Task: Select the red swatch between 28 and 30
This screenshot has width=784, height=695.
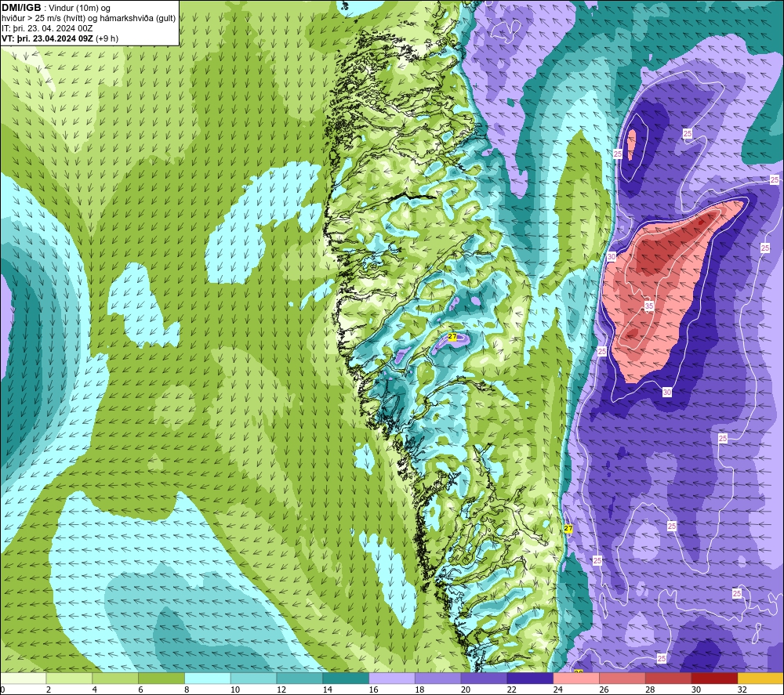Action: coord(668,678)
